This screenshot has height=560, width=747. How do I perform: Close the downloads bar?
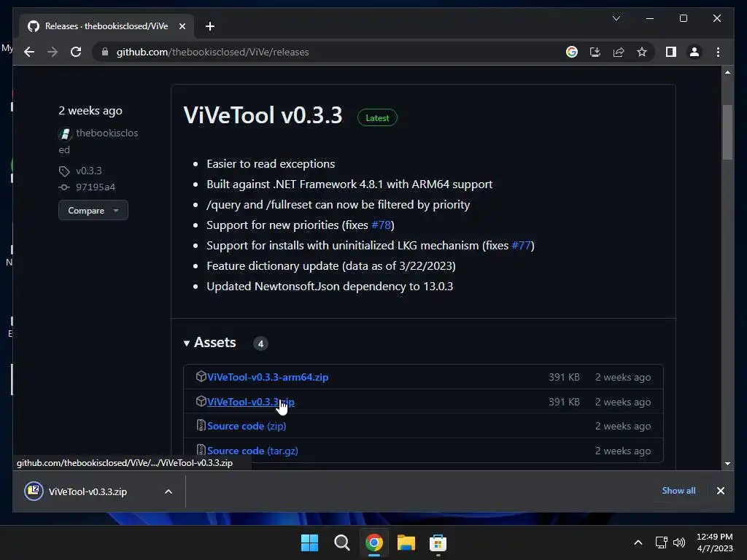point(720,491)
